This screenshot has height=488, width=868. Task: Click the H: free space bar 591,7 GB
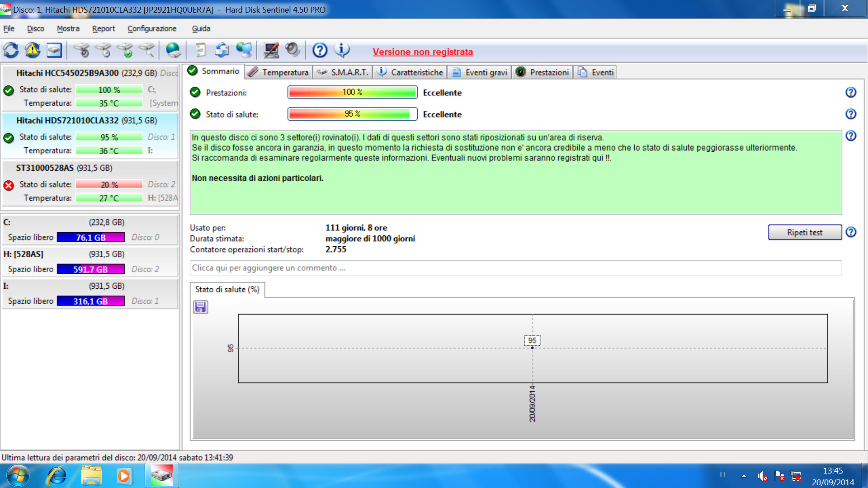click(x=90, y=269)
